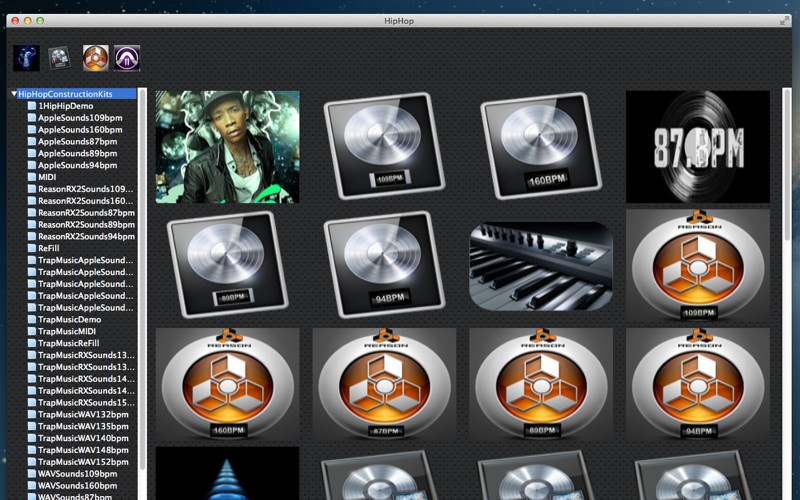Open the Reason 87BPM icon
800x500 pixels.
384,384
